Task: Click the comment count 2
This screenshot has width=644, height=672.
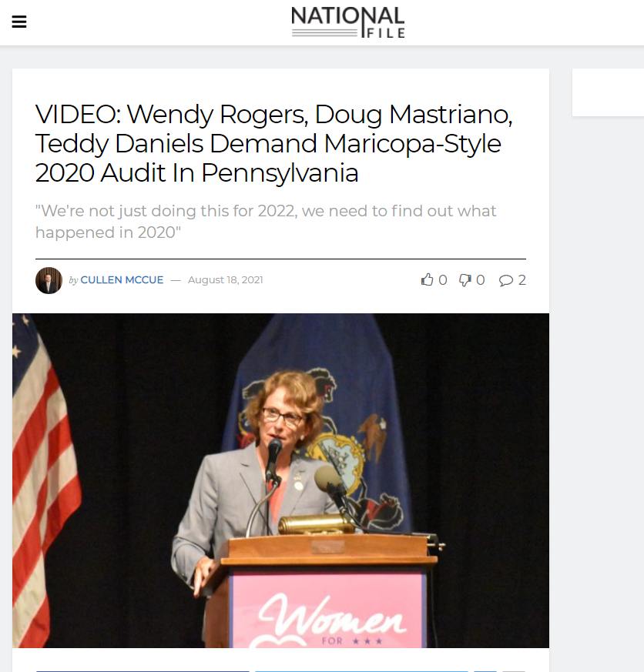Action: tap(522, 280)
